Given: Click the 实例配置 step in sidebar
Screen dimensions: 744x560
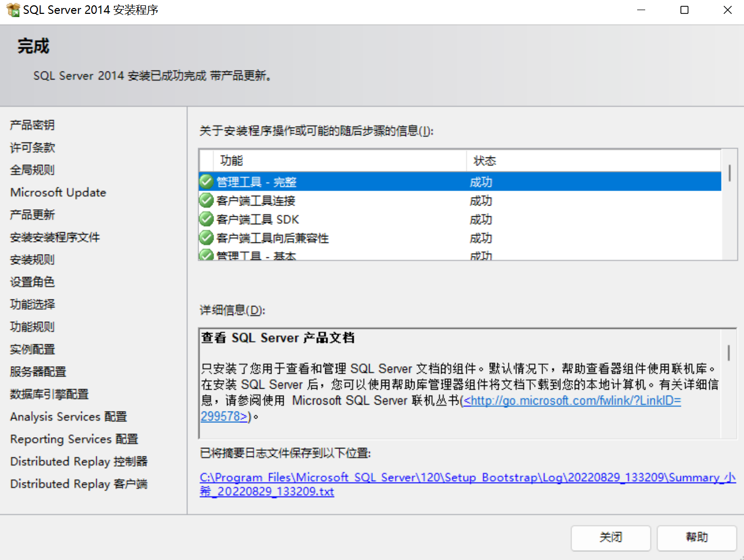Looking at the screenshot, I should [32, 349].
